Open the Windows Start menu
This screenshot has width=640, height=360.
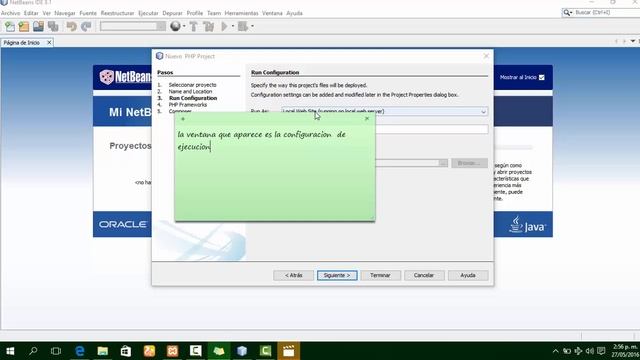[10, 351]
